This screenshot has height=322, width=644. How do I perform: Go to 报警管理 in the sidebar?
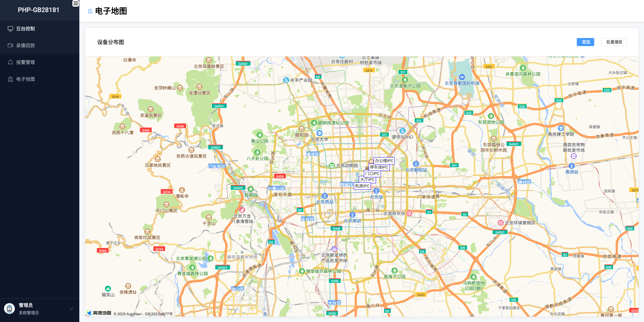[x=26, y=62]
